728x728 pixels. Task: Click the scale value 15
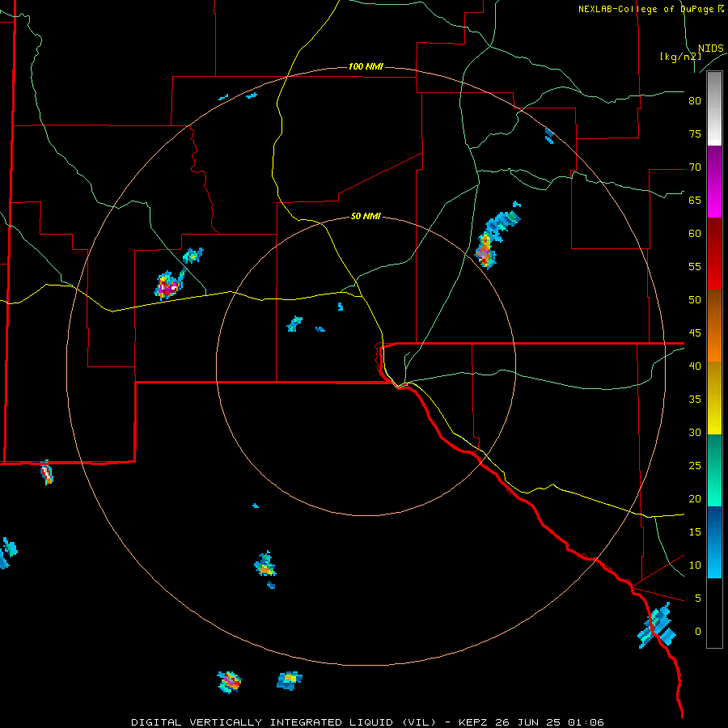(x=695, y=531)
